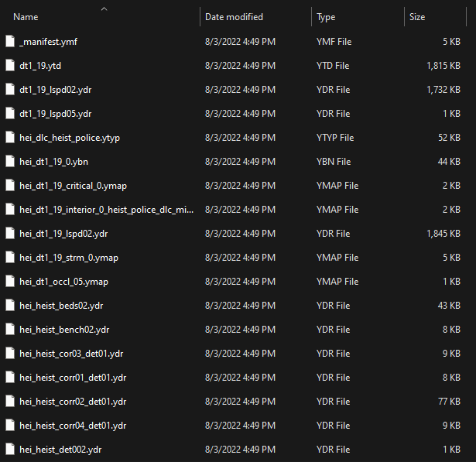Click the file icon of dt1_19_lspd02.ydr
This screenshot has height=462, width=476.
coord(10,90)
